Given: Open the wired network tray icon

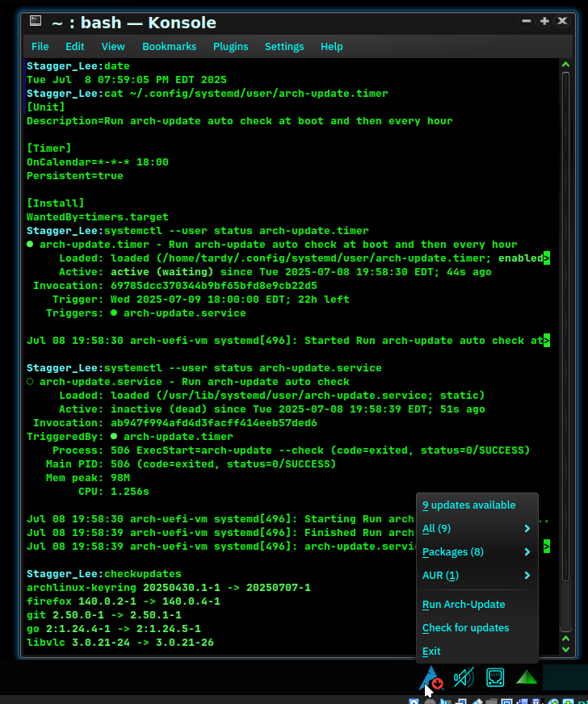Looking at the screenshot, I should 495,677.
